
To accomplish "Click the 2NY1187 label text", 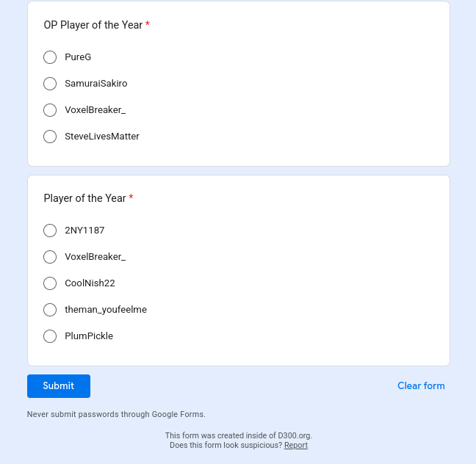I will click(84, 231).
